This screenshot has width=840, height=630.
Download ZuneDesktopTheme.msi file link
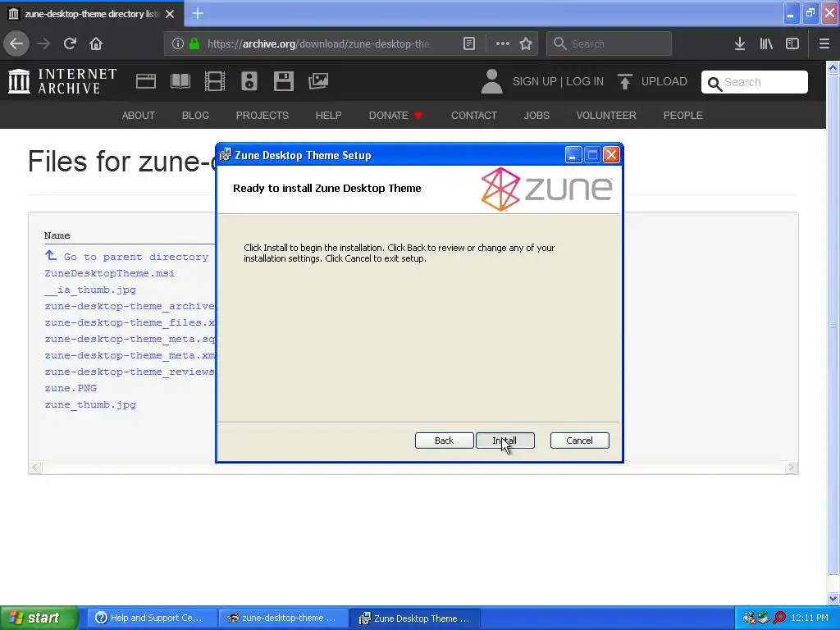(x=109, y=273)
